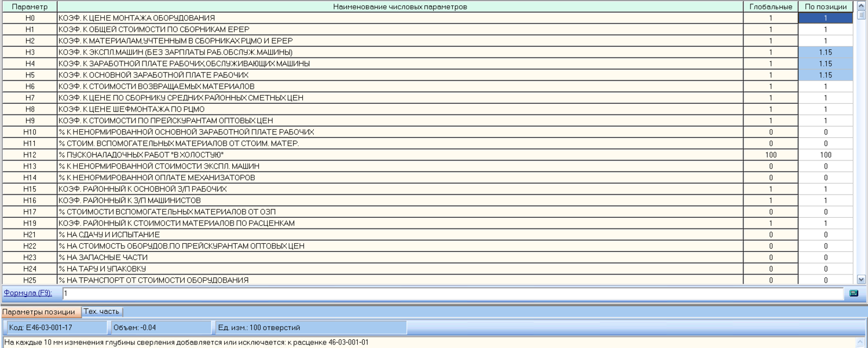Select the По позиции value 1.15 for H5
The width and height of the screenshot is (868, 348).
[x=826, y=75]
